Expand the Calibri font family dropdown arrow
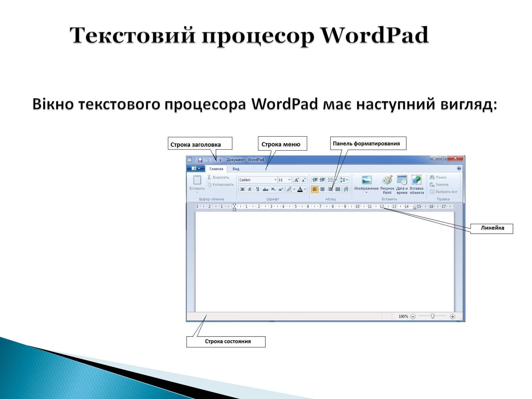 pyautogui.click(x=275, y=180)
